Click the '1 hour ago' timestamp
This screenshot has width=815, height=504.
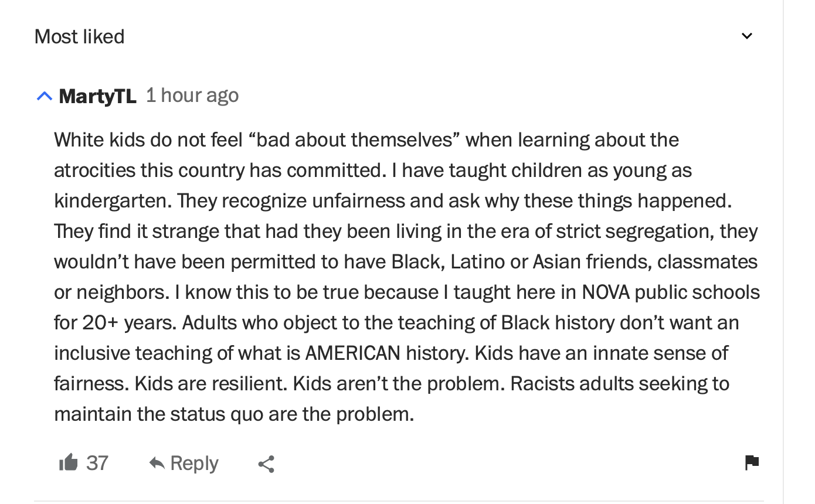(192, 95)
